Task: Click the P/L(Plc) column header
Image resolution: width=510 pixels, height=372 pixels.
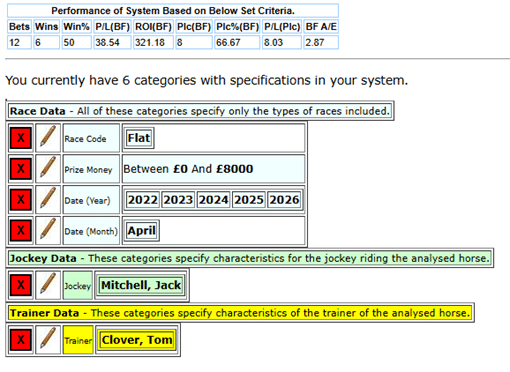Action: [x=282, y=27]
